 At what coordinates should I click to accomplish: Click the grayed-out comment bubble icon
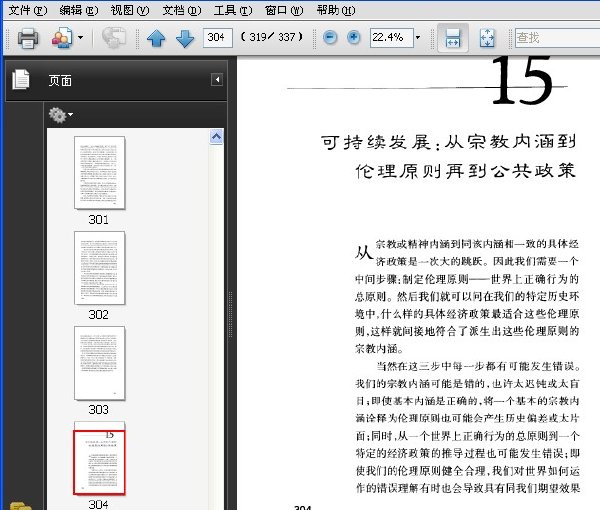pyautogui.click(x=114, y=37)
